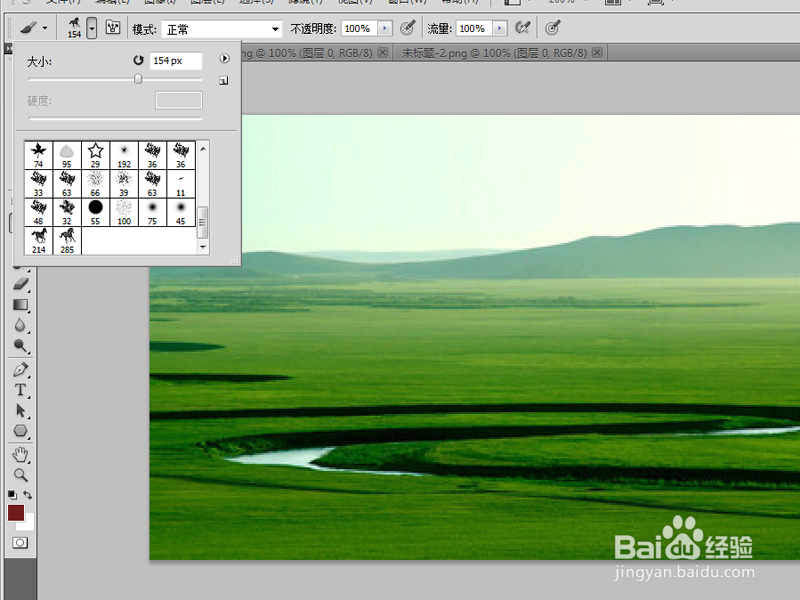
Task: Toggle tablet pressure for size
Action: [553, 28]
